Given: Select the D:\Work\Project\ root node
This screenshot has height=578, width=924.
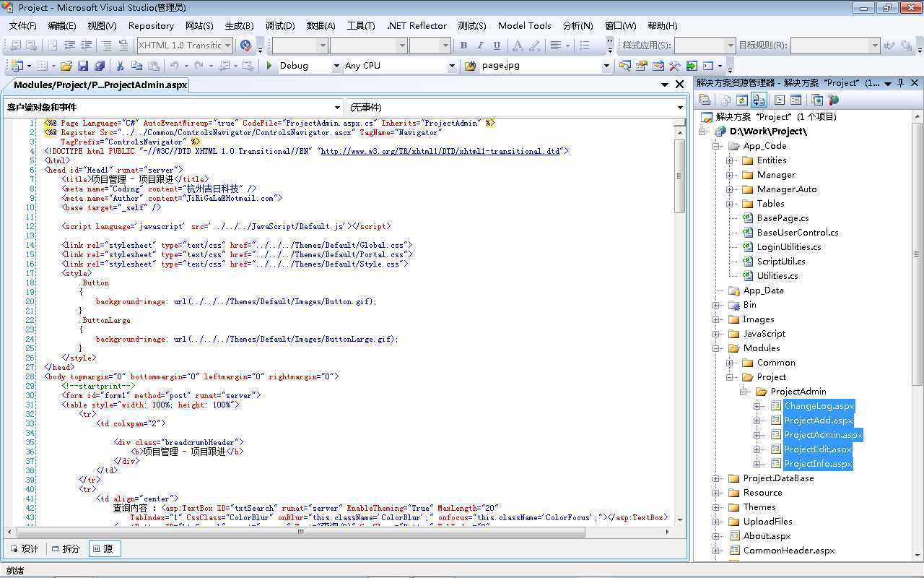Looking at the screenshot, I should 768,131.
